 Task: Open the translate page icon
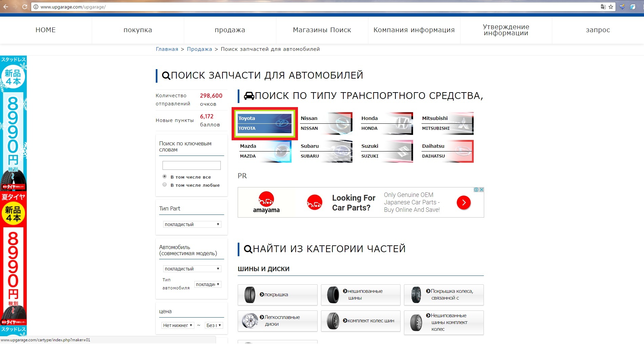tap(603, 7)
